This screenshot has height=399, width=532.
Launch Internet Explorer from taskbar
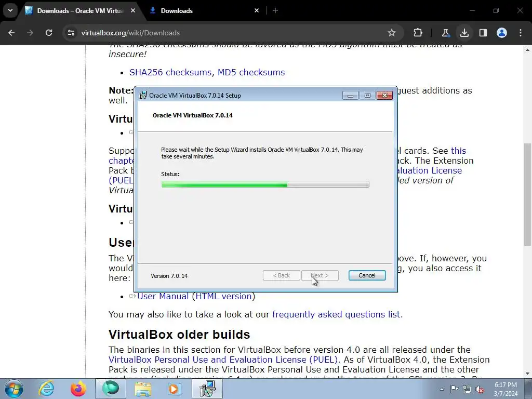46,389
